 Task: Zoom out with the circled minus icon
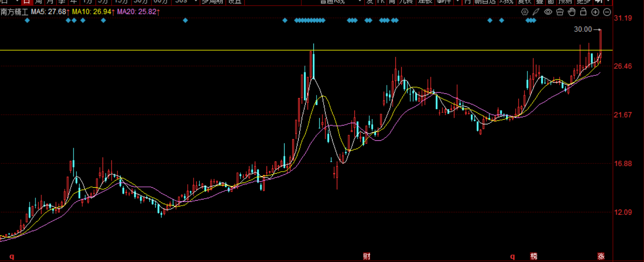click(x=607, y=12)
